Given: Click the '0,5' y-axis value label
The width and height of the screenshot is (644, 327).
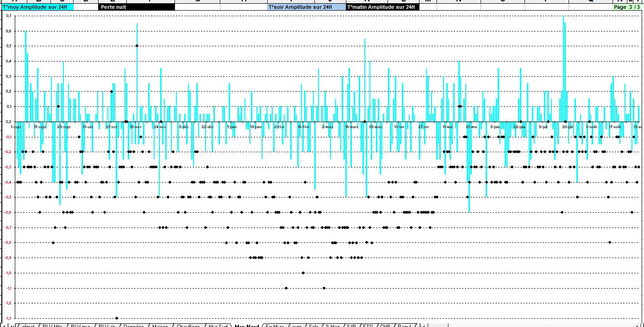Looking at the screenshot, I should click(9, 46).
